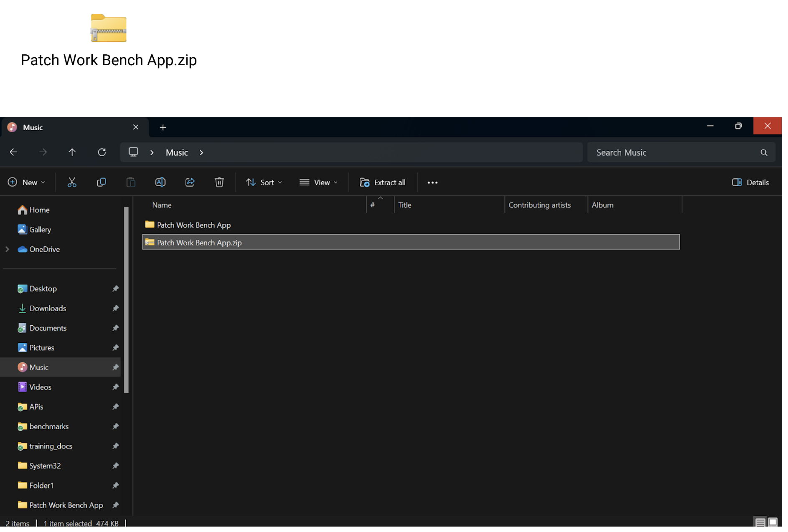This screenshot has height=532, width=788.
Task: Go up one directory level
Action: click(x=72, y=152)
